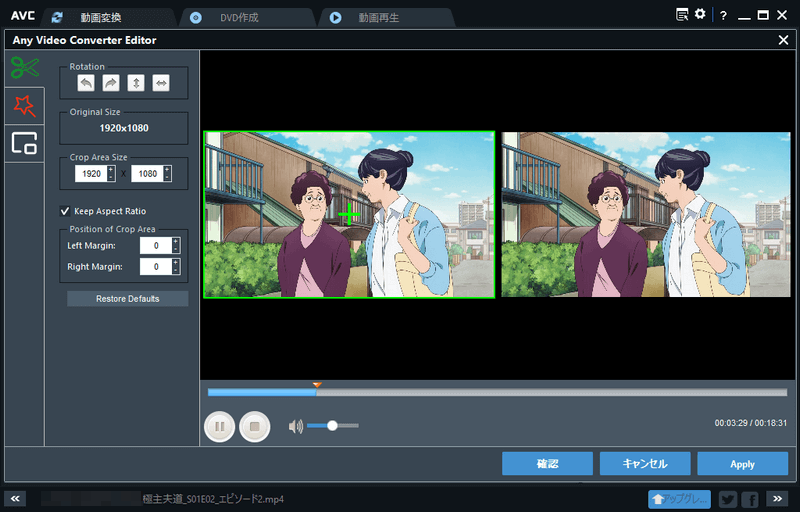Screen dimensions: 800x512
Task: Close the Any Video Converter Editor dialog
Action: [783, 40]
